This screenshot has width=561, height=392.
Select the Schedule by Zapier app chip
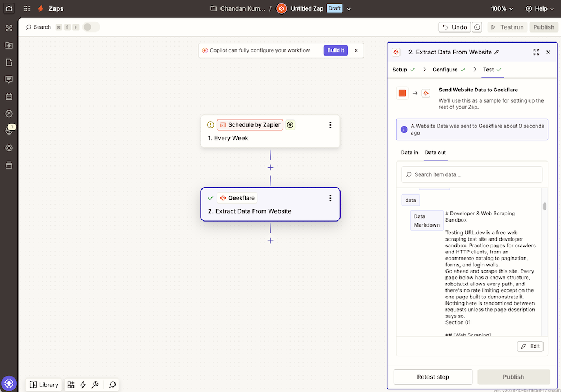(250, 125)
